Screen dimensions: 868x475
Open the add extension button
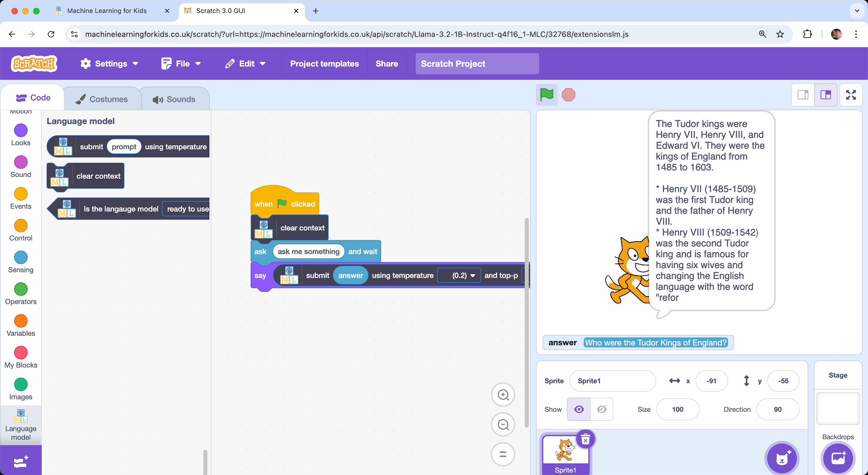pyautogui.click(x=21, y=462)
